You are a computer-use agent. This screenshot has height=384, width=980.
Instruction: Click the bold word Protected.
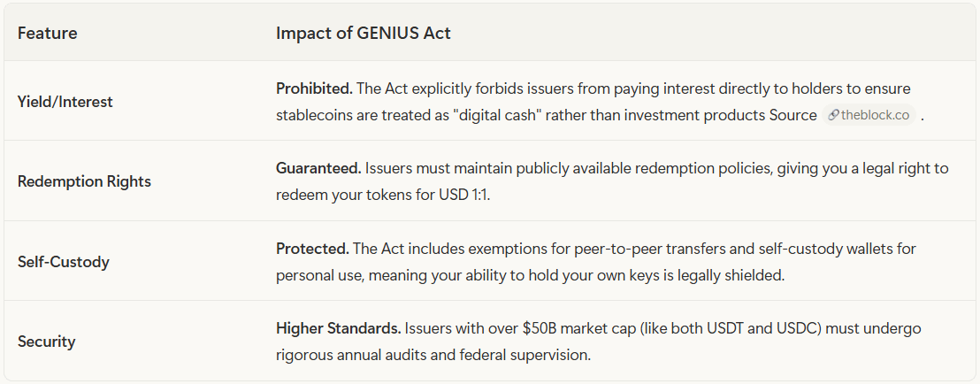point(312,249)
